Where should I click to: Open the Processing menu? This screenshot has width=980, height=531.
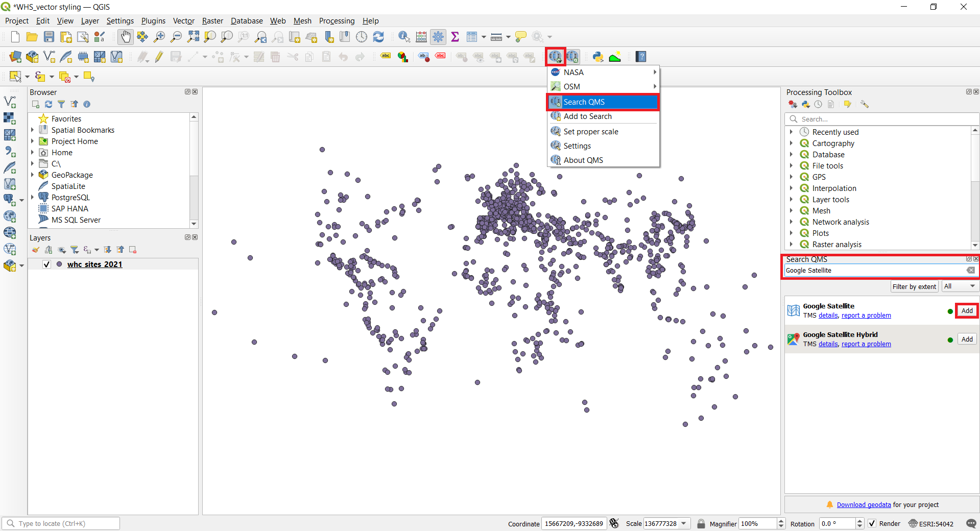tap(337, 21)
